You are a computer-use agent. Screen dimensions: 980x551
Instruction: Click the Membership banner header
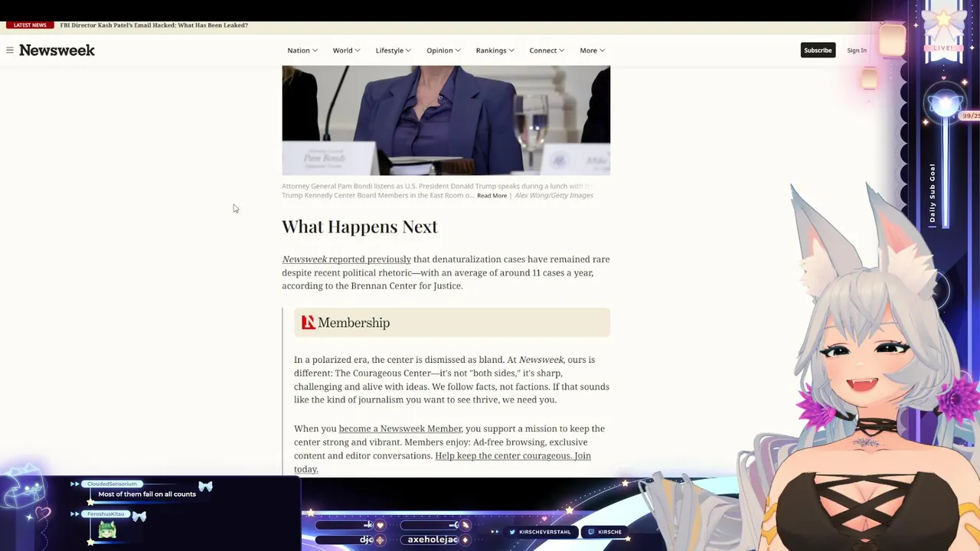click(x=452, y=323)
